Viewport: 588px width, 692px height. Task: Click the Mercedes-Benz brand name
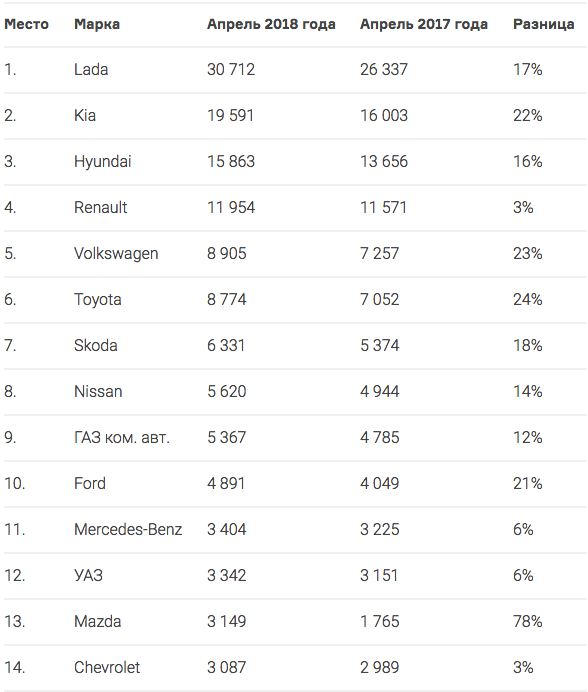pos(128,529)
